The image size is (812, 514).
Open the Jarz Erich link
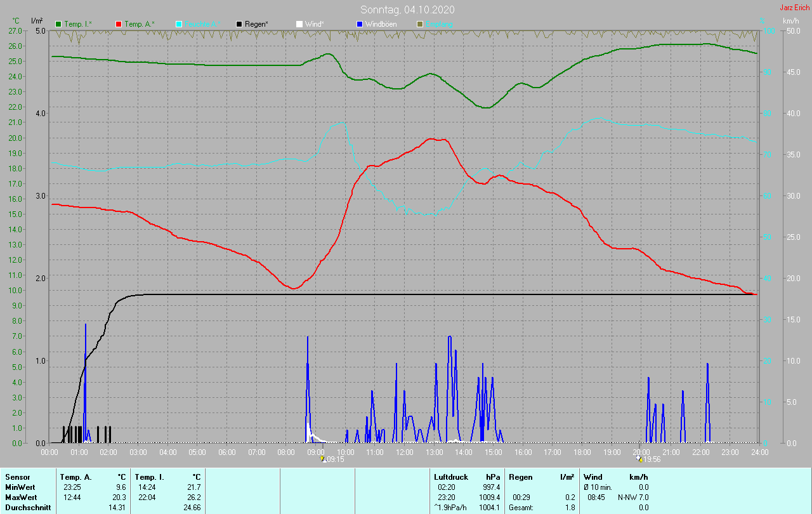point(794,8)
